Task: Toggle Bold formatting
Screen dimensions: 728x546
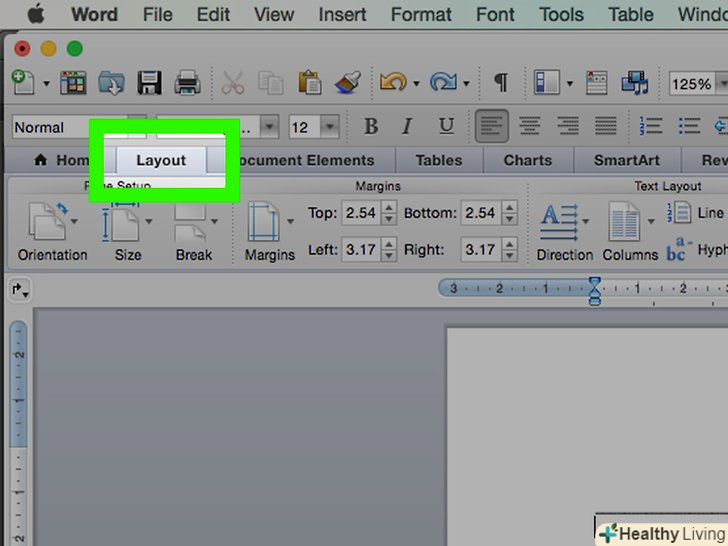Action: tap(371, 126)
